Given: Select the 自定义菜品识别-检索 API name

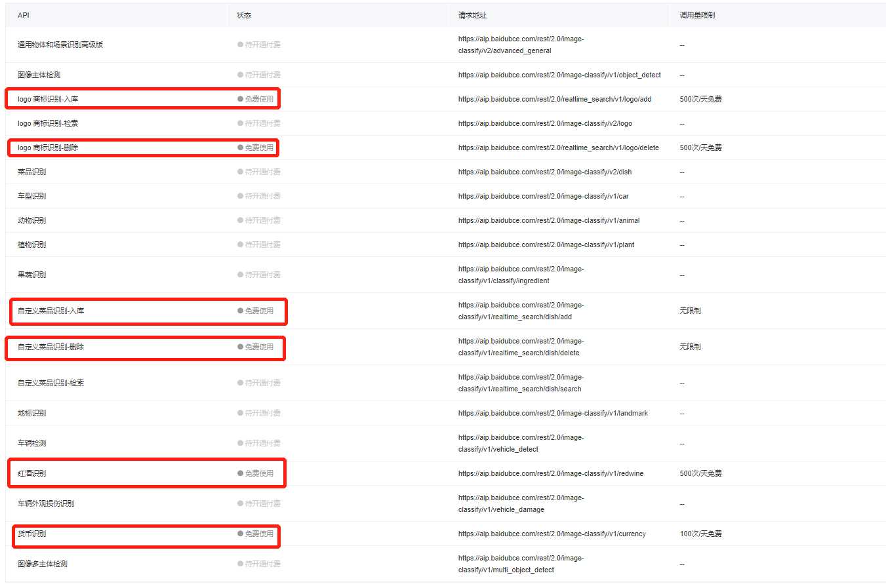Looking at the screenshot, I should [x=50, y=383].
